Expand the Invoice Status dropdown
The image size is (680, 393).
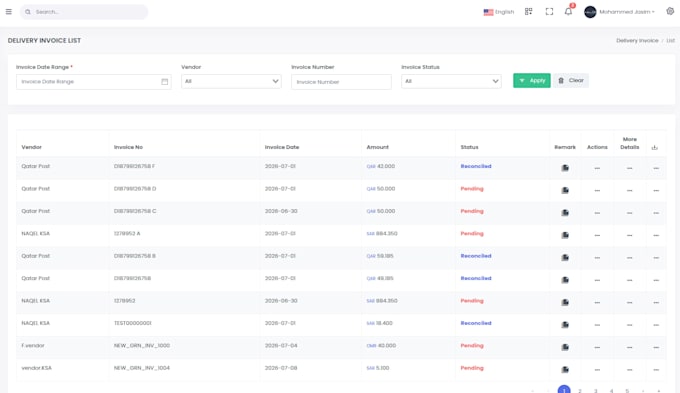point(451,81)
